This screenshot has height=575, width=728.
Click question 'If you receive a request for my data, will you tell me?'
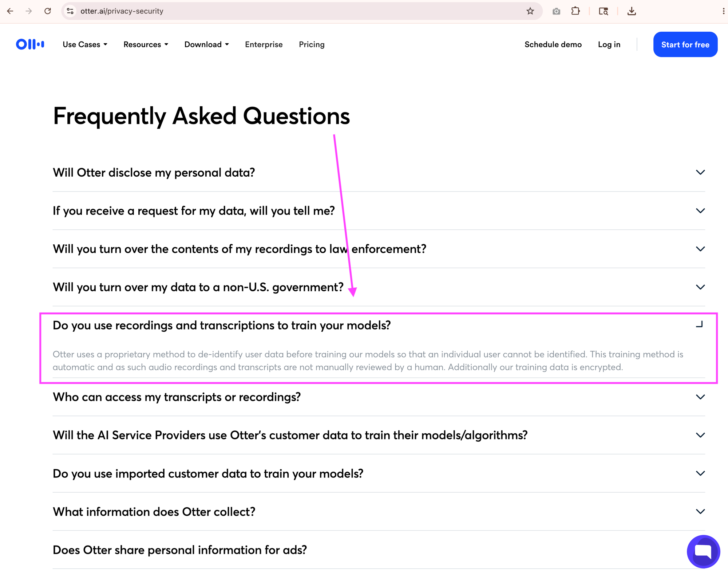pos(194,211)
